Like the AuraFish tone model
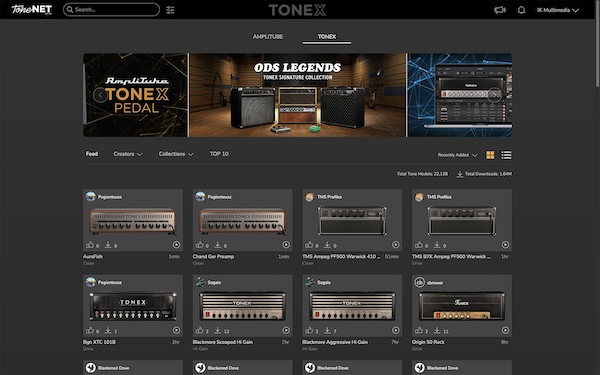This screenshot has width=600, height=375. click(x=90, y=245)
